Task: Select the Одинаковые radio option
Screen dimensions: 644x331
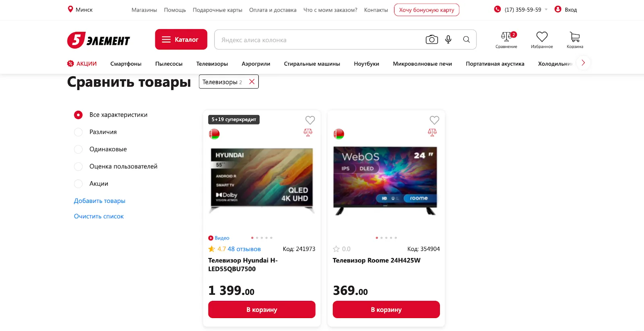Action: [78, 149]
